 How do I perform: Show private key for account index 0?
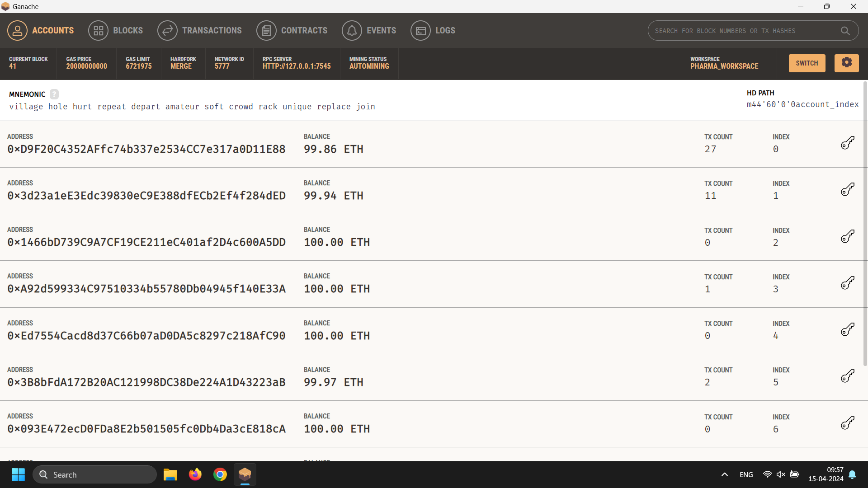point(847,143)
